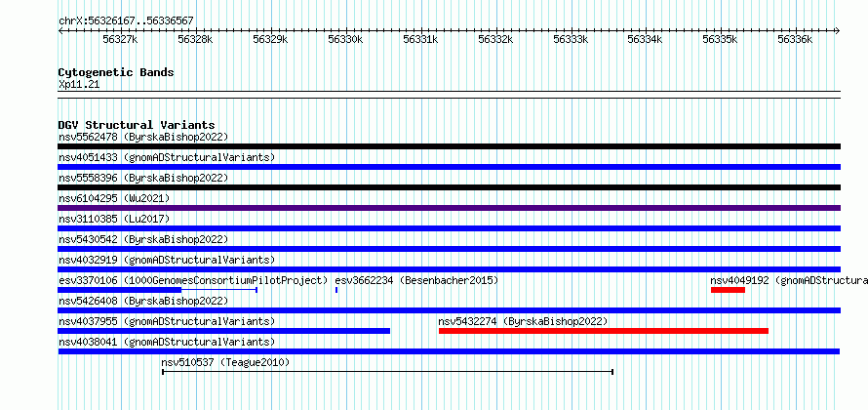Click the esv3370106 (1000GenomesConsortiumPilotProject) label
The image size is (868, 410).
[193, 280]
